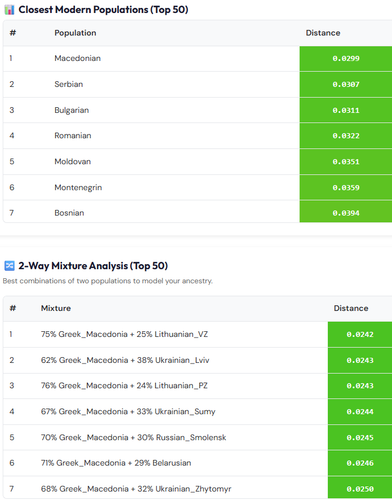Click the 0.0299 distance cell
The width and height of the screenshot is (392, 500).
click(x=346, y=59)
